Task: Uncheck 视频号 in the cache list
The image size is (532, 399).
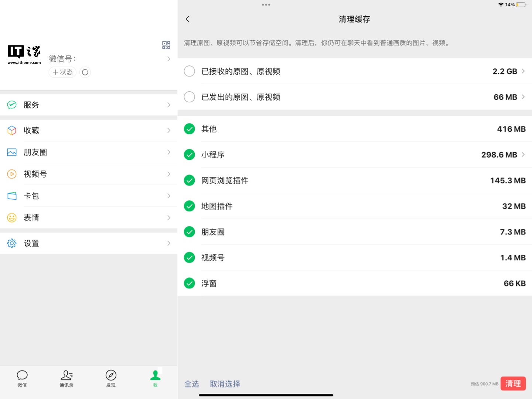Action: click(x=190, y=257)
